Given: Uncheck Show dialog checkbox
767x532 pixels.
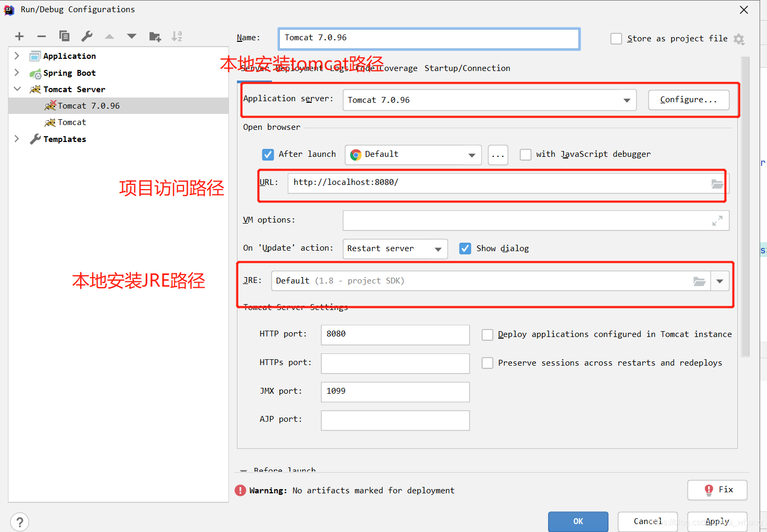Looking at the screenshot, I should 465,249.
